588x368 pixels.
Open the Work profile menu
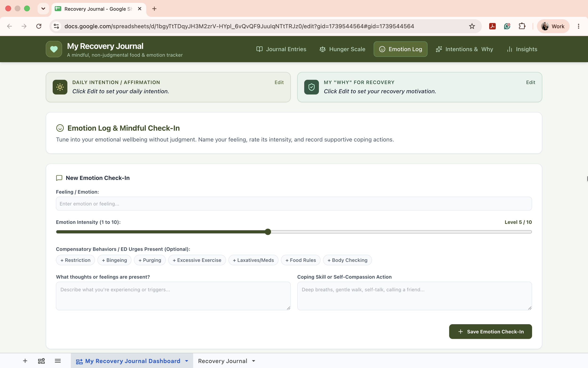[553, 26]
